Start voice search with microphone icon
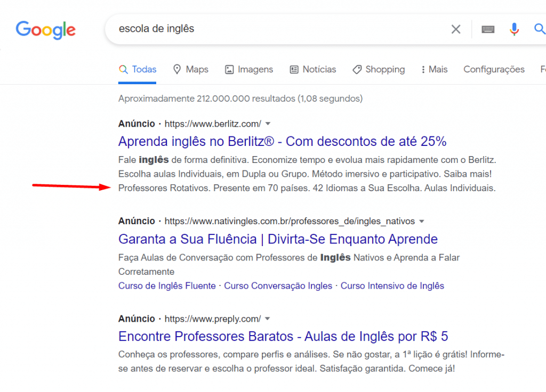This screenshot has height=392, width=546. pos(514,29)
